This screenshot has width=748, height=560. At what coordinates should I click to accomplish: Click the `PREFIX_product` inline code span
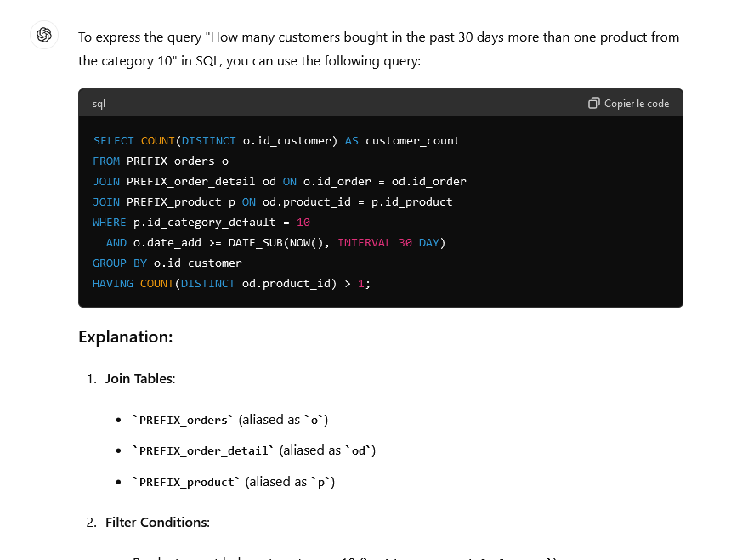181,481
